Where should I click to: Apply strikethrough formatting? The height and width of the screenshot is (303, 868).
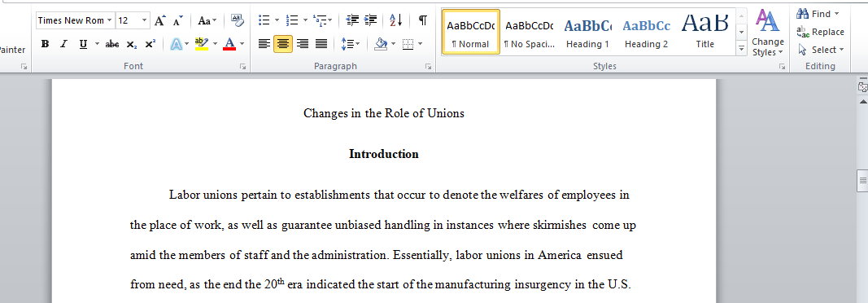[x=112, y=44]
